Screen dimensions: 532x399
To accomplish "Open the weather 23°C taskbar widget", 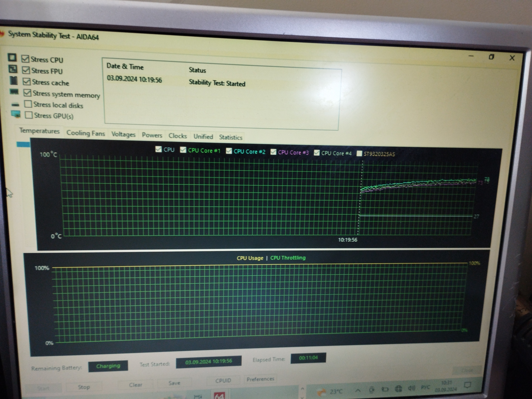I will tap(330, 392).
